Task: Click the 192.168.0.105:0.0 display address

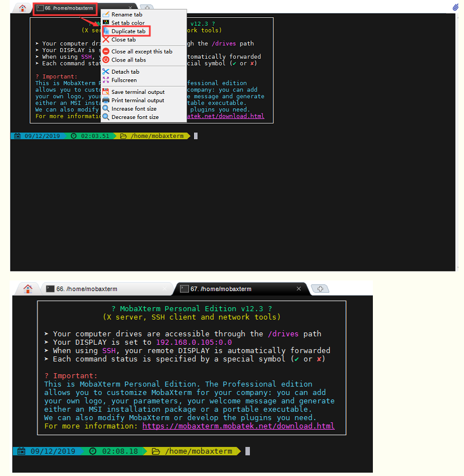Action: 194,342
